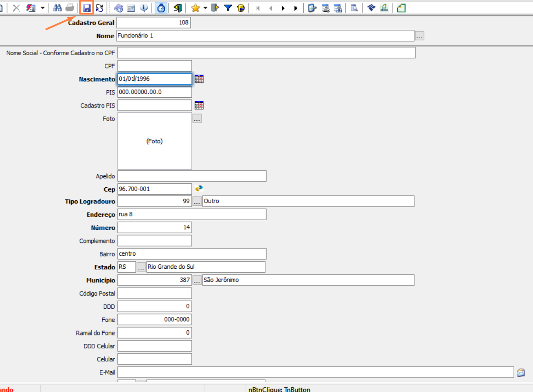This screenshot has width=533, height=392.
Task: Click the envelope icon beside E-Mail
Action: click(x=521, y=372)
